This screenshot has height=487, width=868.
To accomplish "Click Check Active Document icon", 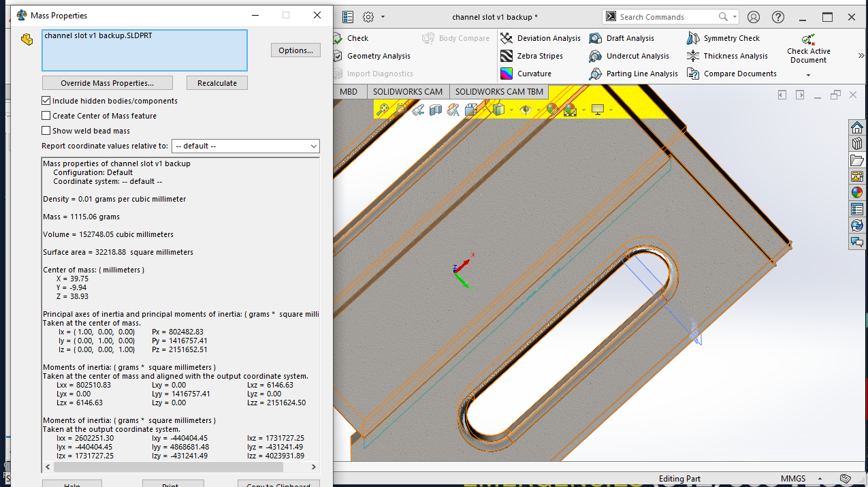I will 808,40.
